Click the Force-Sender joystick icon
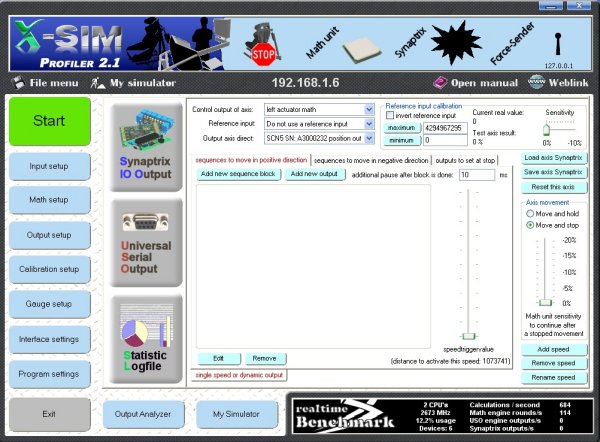 558,43
